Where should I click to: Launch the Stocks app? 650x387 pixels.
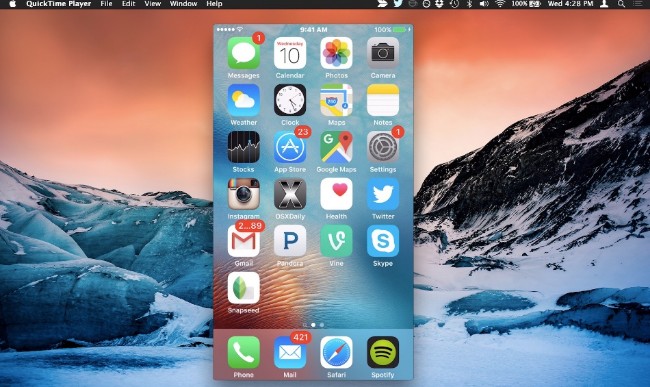pos(243,147)
